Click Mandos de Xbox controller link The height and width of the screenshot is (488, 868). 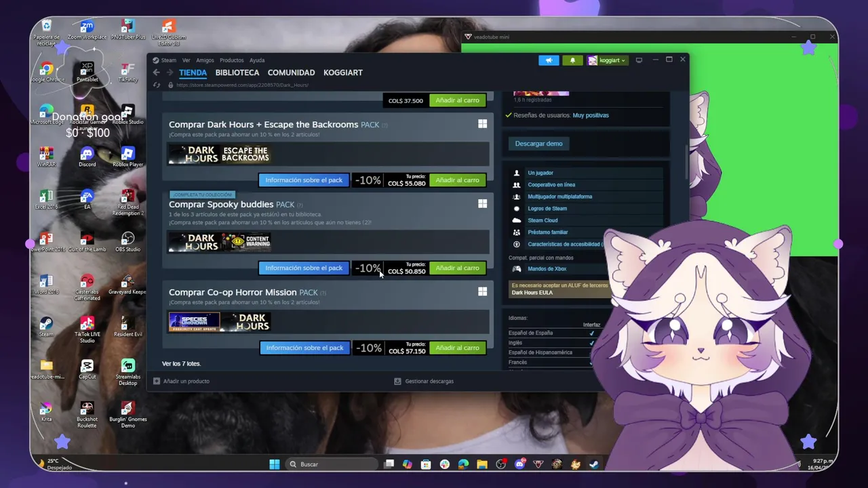point(547,269)
